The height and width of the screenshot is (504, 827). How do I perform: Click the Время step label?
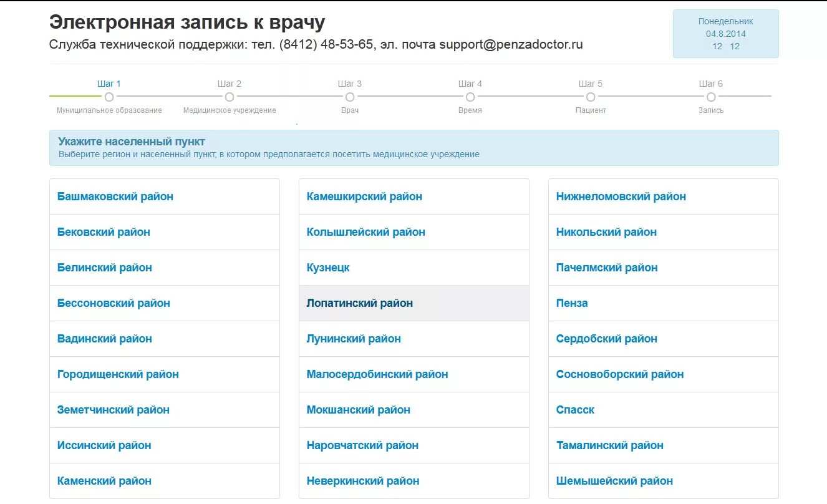pyautogui.click(x=470, y=110)
